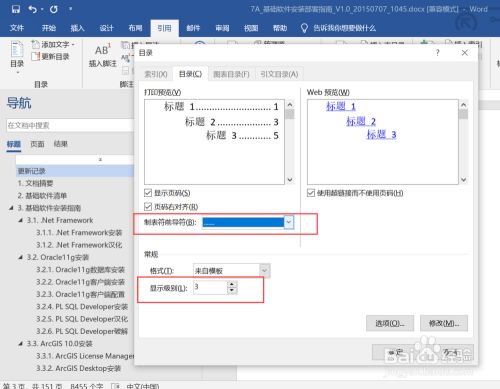Switch to the 帮助 ribbon tab
The height and width of the screenshot is (389, 500).
point(280,28)
